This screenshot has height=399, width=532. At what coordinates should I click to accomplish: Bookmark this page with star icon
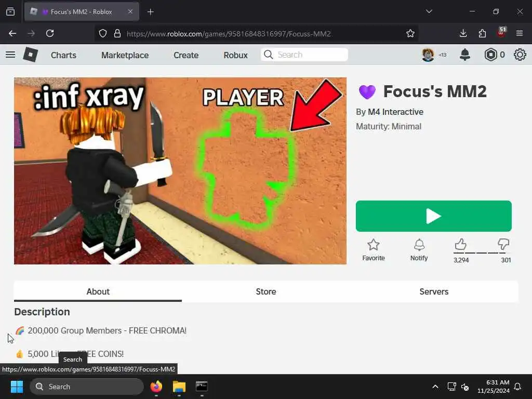pos(410,33)
